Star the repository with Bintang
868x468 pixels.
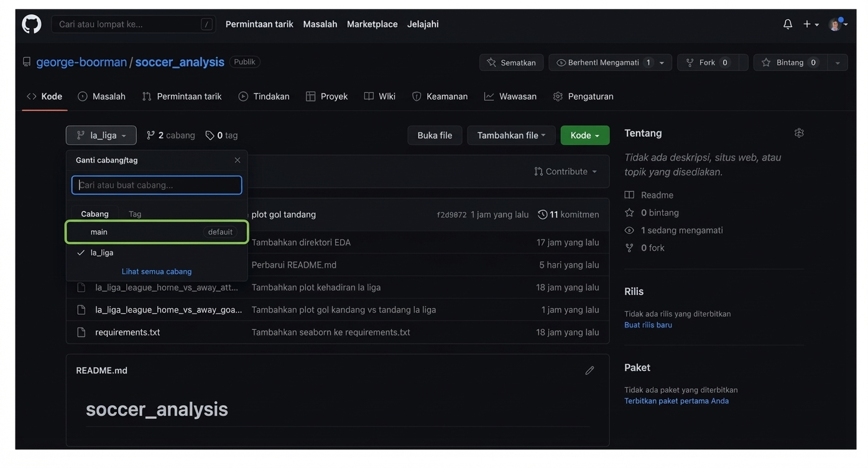pyautogui.click(x=790, y=62)
